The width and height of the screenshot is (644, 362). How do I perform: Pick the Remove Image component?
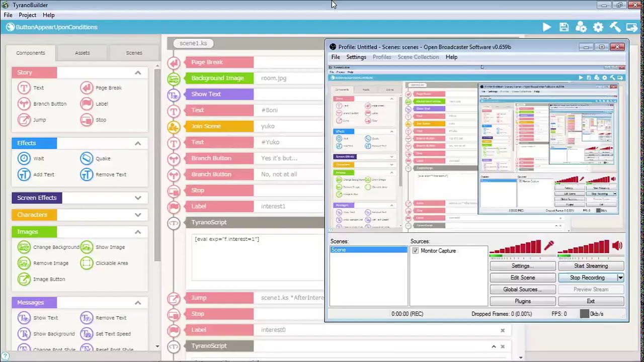[43, 263]
